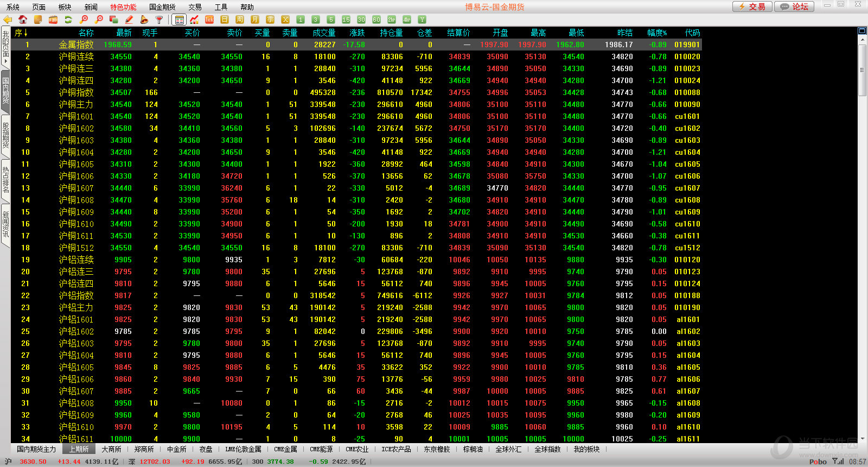Click the yellow notes icon beside home
This screenshot has height=467, width=868.
38,20
